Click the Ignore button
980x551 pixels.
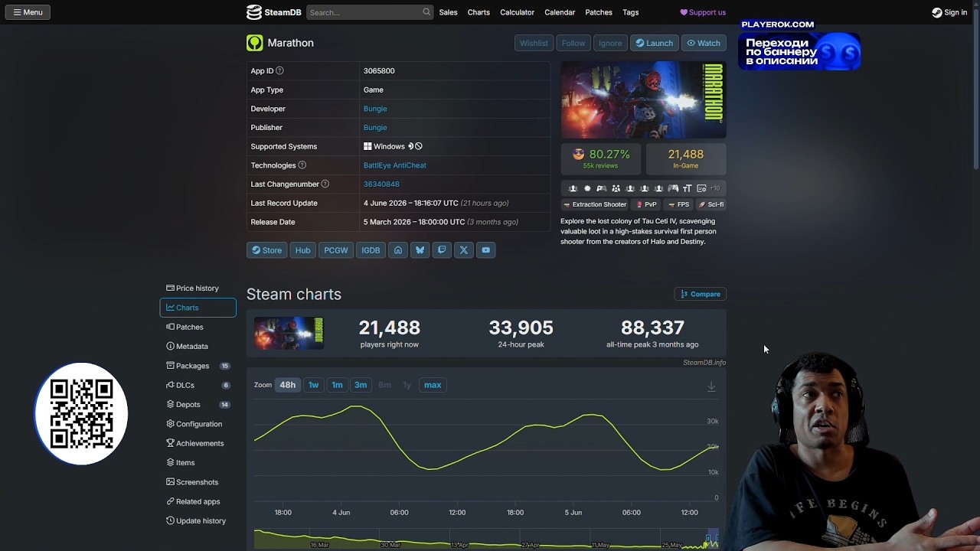[x=610, y=43]
